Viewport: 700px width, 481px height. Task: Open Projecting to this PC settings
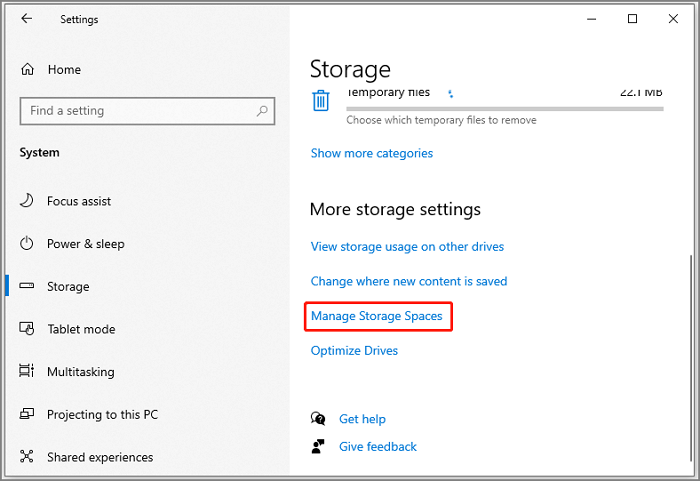point(102,415)
